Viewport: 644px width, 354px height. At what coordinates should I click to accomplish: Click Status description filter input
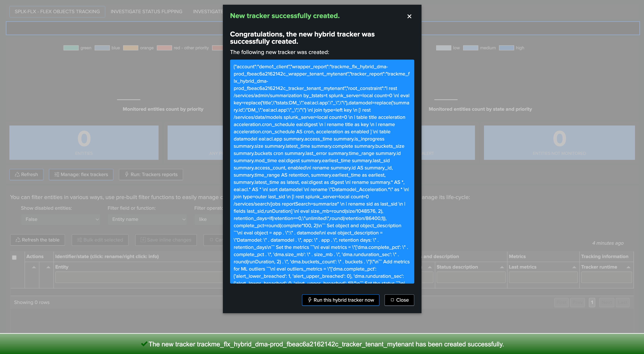(471, 277)
